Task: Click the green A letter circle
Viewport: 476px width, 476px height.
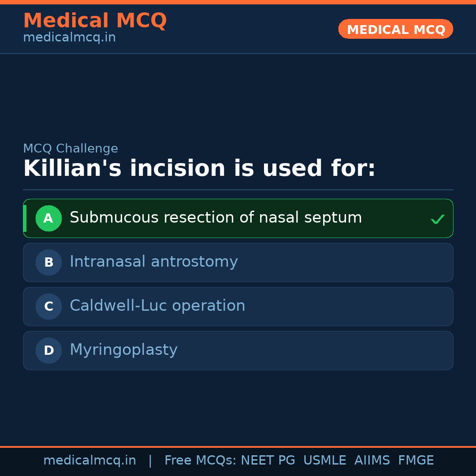Action: click(x=48, y=218)
